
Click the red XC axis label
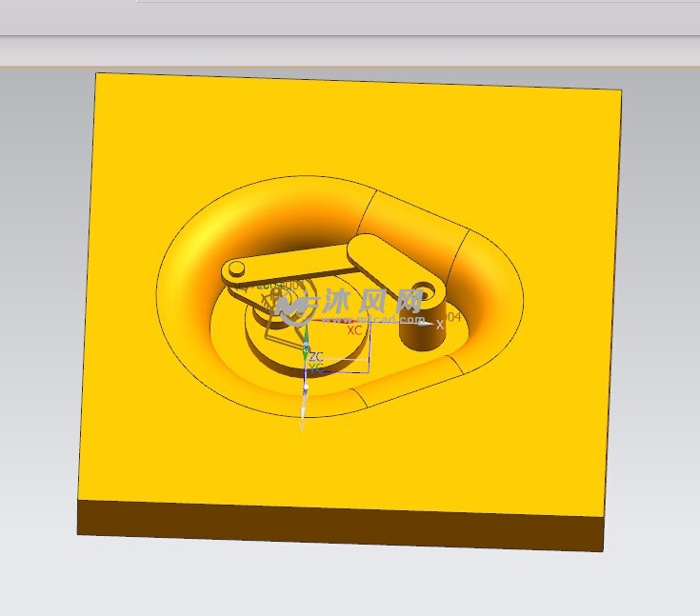354,330
